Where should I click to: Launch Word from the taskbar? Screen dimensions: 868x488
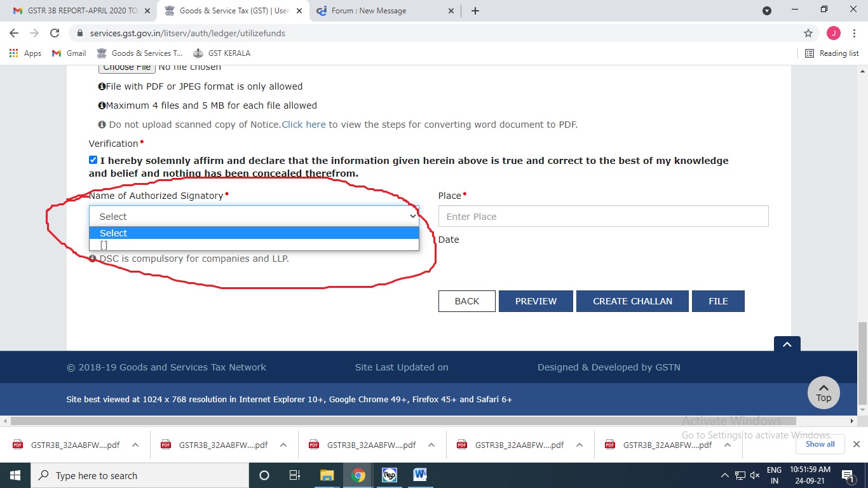[420, 475]
